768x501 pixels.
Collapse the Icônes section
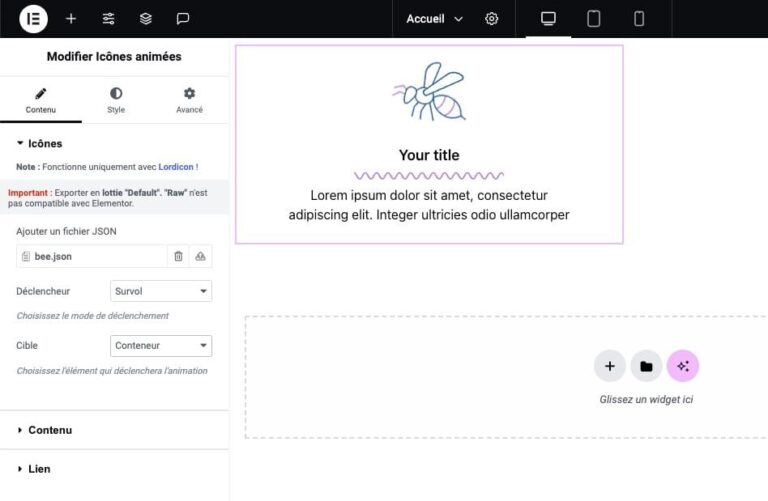click(40, 143)
